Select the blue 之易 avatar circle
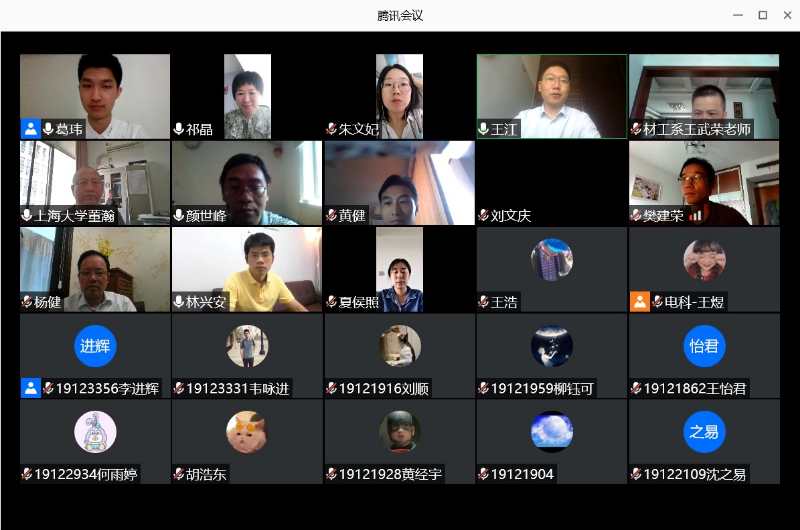The image size is (800, 530). [704, 432]
